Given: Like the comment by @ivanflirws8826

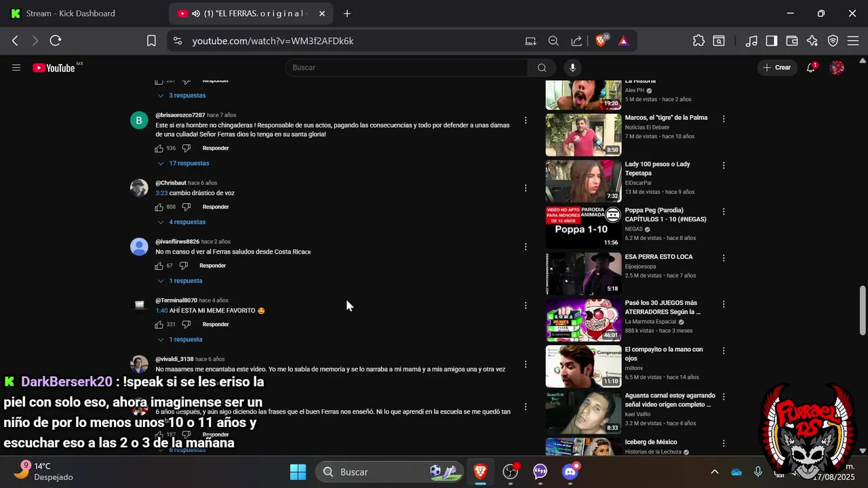Looking at the screenshot, I should (159, 266).
